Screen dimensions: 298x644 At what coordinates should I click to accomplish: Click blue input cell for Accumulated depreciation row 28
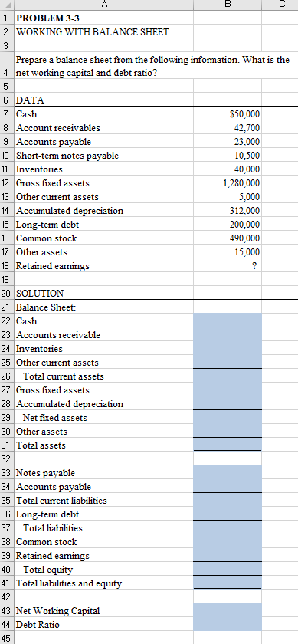pyautogui.click(x=228, y=404)
